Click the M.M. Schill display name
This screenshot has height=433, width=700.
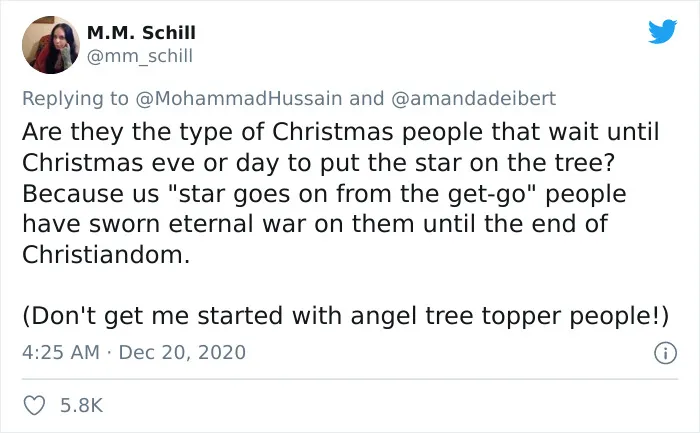click(x=141, y=33)
